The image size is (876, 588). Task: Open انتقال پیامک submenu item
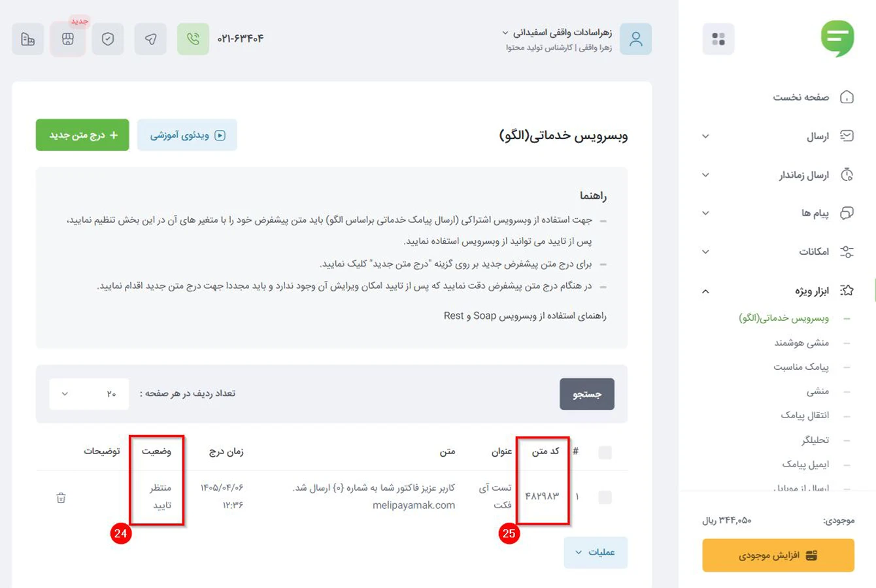pyautogui.click(x=805, y=415)
